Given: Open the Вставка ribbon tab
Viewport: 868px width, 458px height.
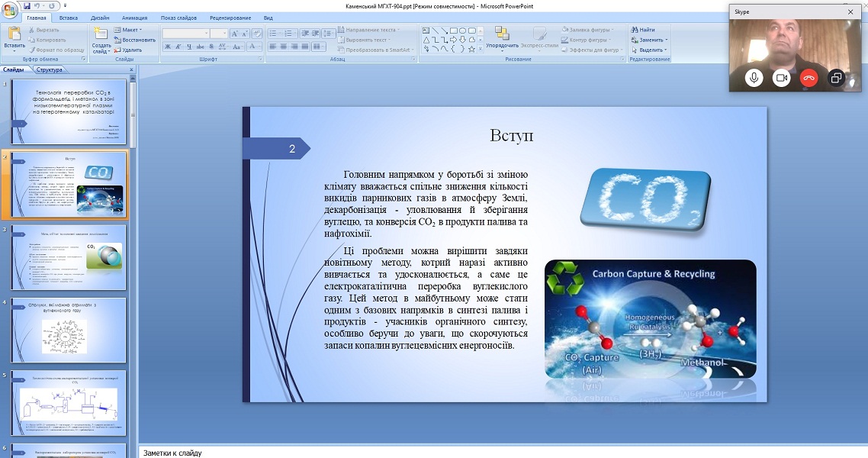Looking at the screenshot, I should click(69, 18).
